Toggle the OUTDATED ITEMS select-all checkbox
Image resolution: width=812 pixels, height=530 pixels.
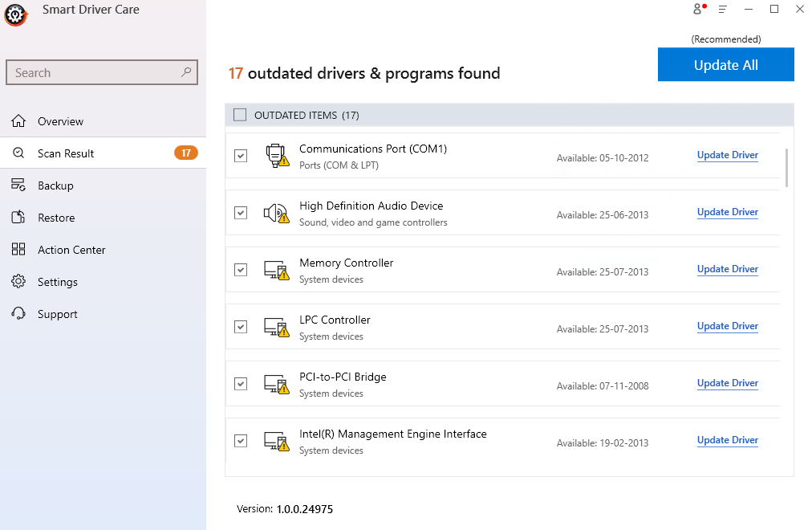[x=239, y=115]
